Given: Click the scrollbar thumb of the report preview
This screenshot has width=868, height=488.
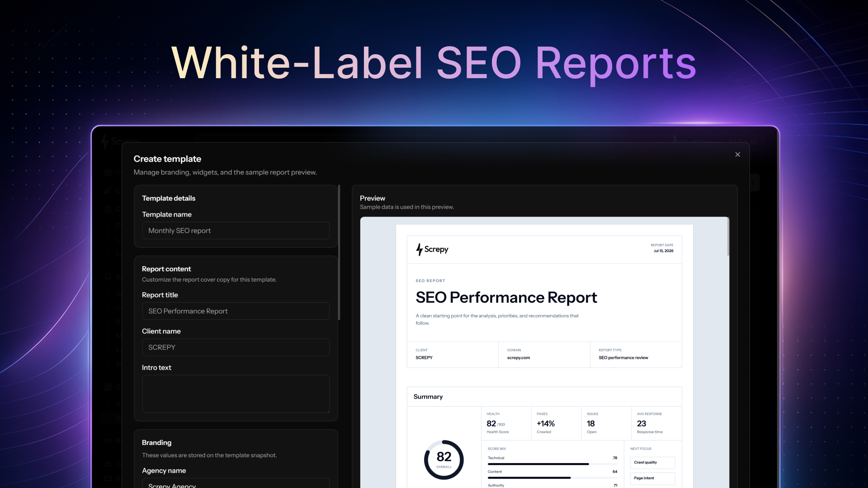Looking at the screenshot, I should tap(728, 236).
